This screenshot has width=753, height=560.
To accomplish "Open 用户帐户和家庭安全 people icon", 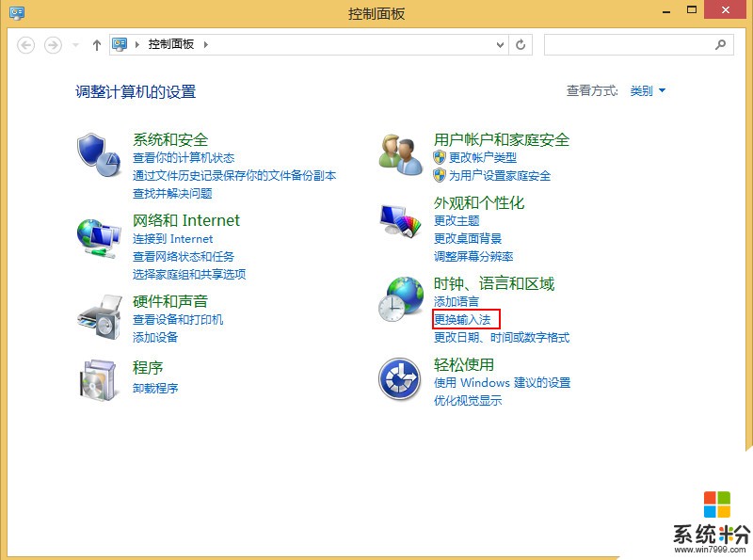I will pos(401,155).
